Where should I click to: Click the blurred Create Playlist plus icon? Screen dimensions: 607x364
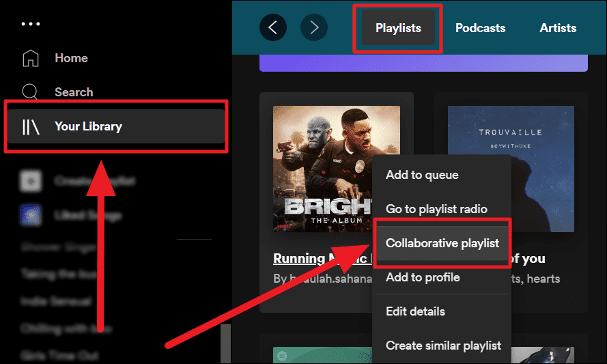pos(31,181)
